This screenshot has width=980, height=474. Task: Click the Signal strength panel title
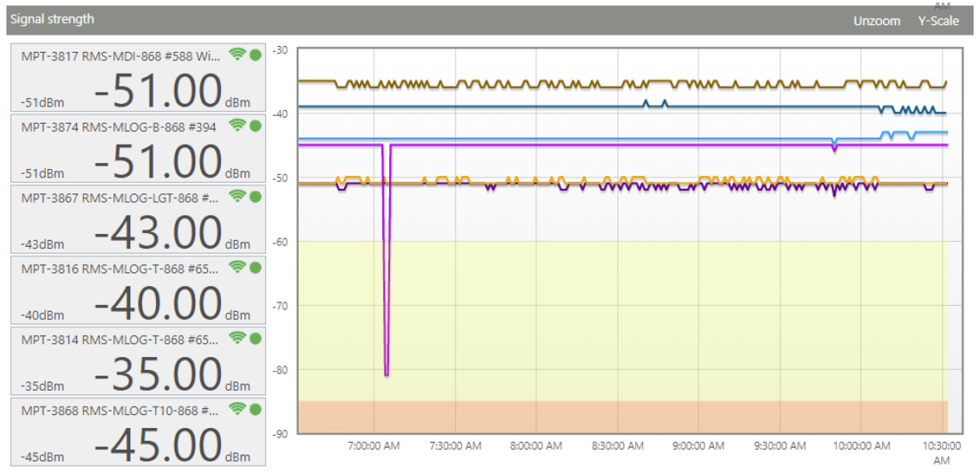coord(52,19)
